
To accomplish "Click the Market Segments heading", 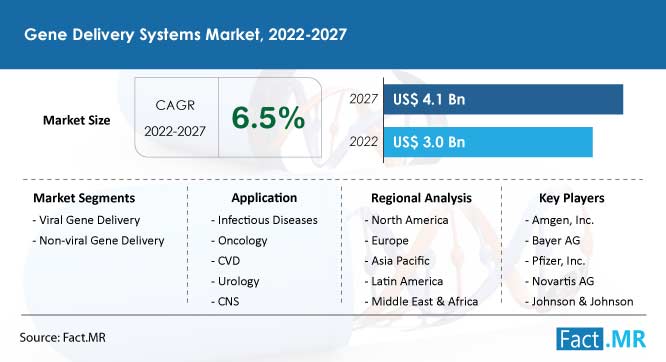I will pos(84,198).
